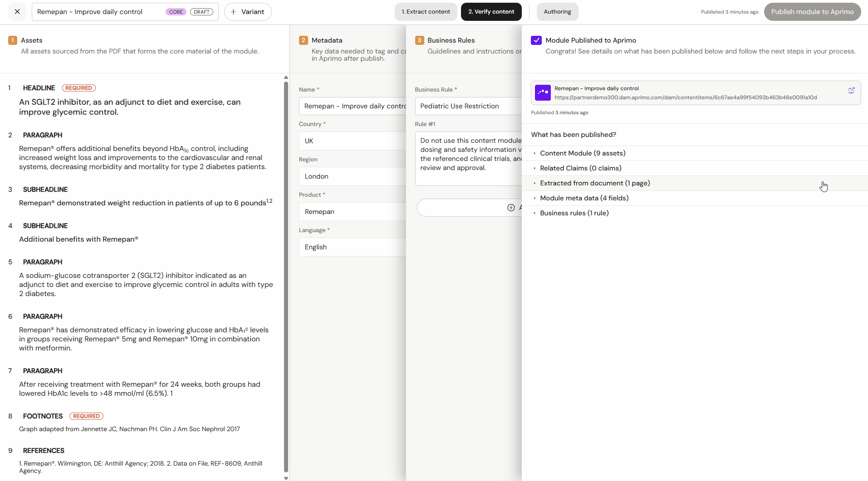Open the partnerdemo300 Aprimo URL
The width and height of the screenshot is (868, 481).
pos(686,97)
